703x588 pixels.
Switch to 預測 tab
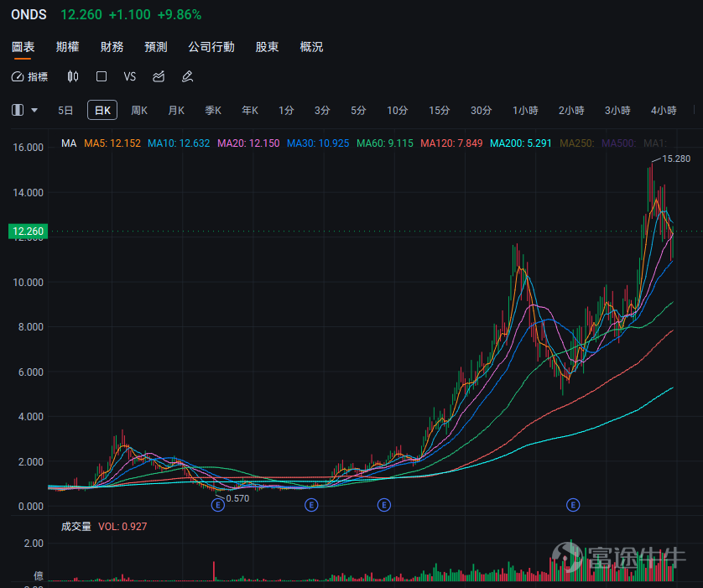[x=155, y=47]
